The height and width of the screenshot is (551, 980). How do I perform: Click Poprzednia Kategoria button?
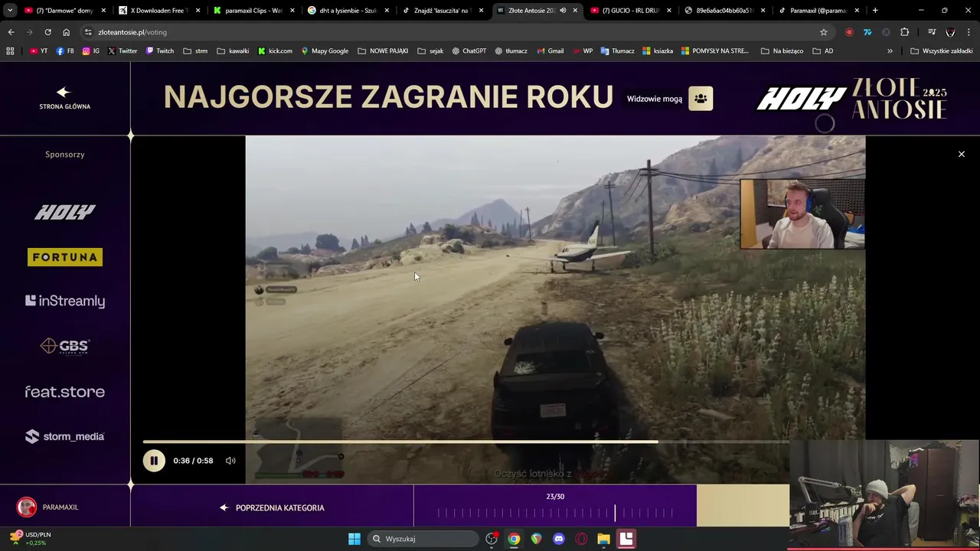point(272,507)
